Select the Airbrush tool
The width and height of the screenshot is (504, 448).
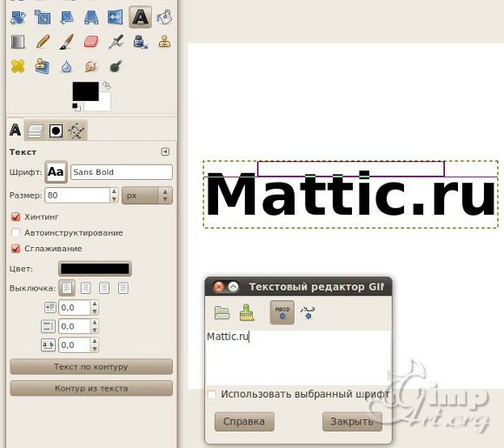[x=116, y=42]
